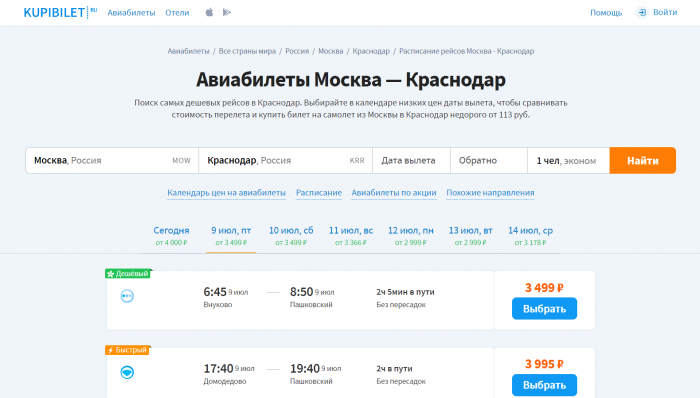Click the 3 995 ₽ price
Image resolution: width=700 pixels, height=398 pixels.
click(x=544, y=364)
